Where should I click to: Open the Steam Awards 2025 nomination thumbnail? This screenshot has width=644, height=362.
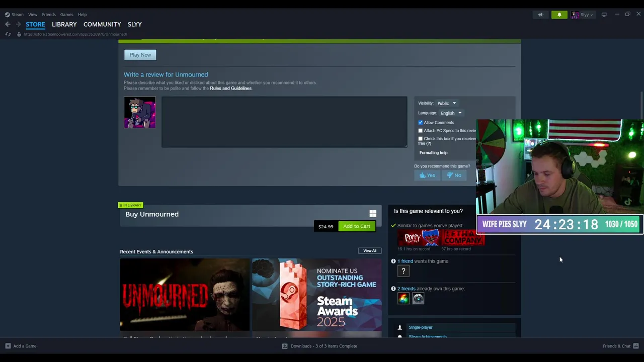(317, 295)
